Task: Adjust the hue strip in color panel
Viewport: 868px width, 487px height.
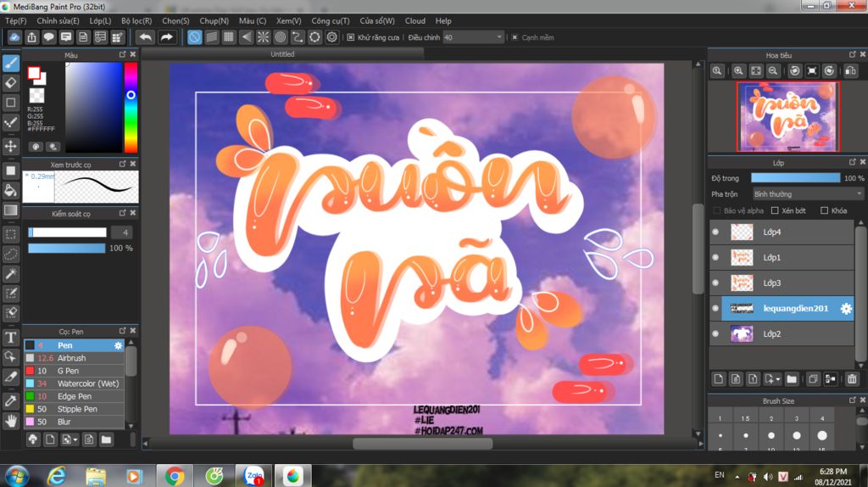Action: point(131,107)
